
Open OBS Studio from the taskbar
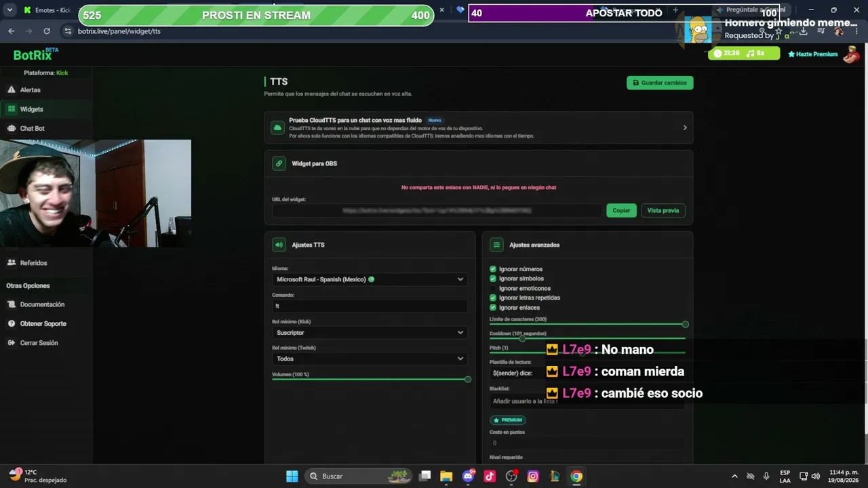click(x=511, y=476)
